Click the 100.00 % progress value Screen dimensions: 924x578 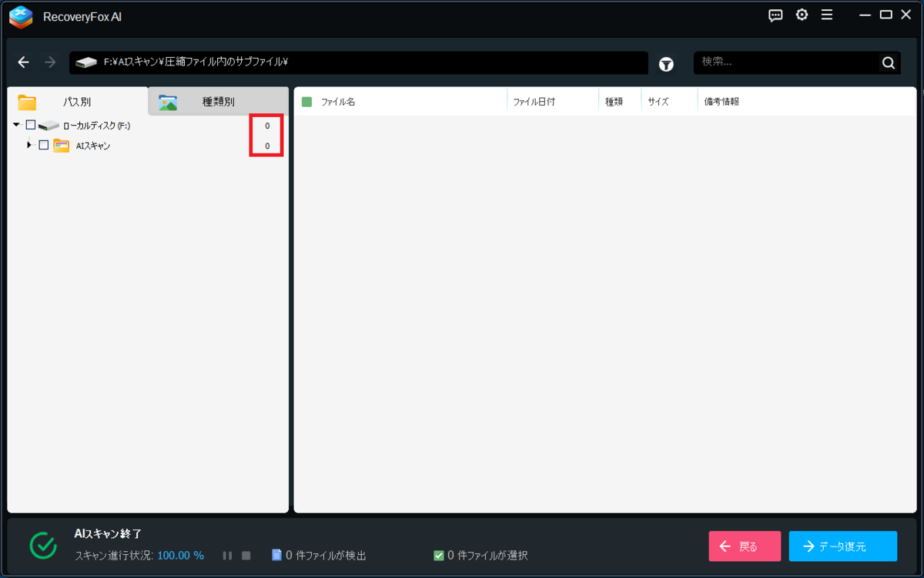tap(181, 556)
